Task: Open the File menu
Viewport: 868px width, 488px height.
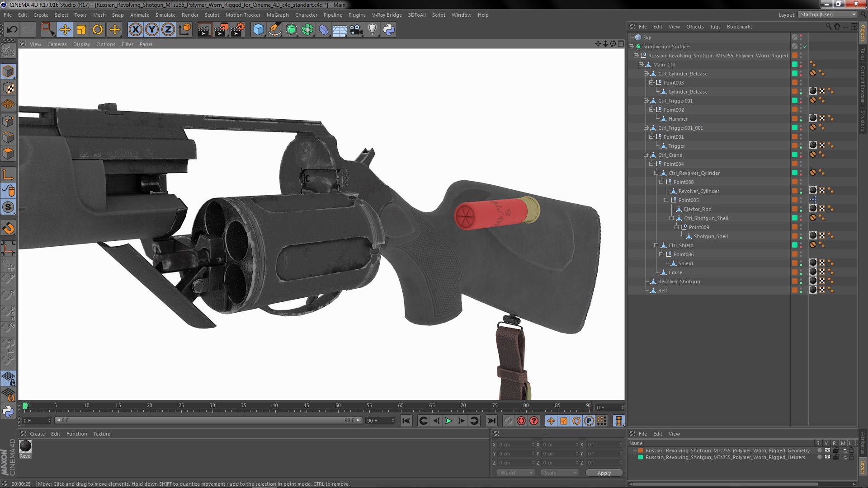Action: (8, 15)
